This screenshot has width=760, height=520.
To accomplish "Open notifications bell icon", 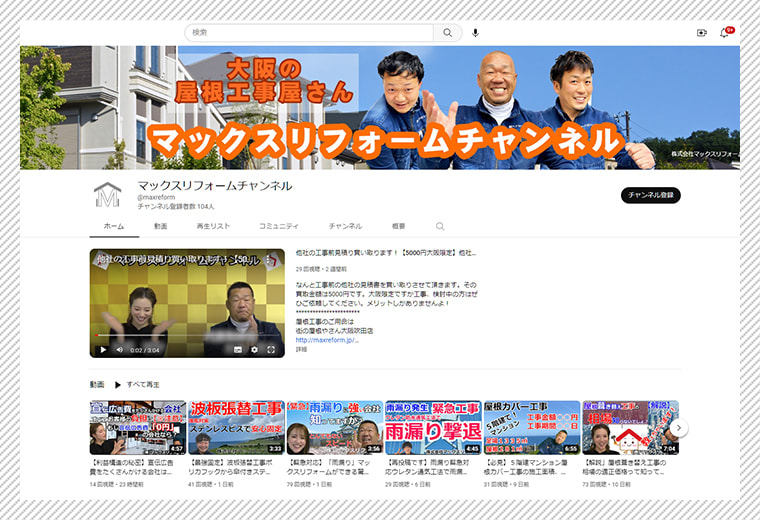I will click(724, 33).
